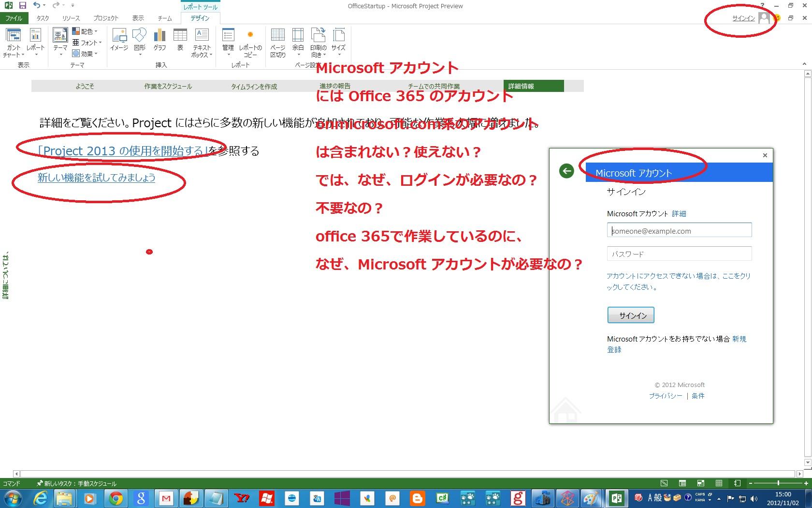Save the project with the floppy icon
This screenshot has width=812, height=508.
pyautogui.click(x=22, y=5)
